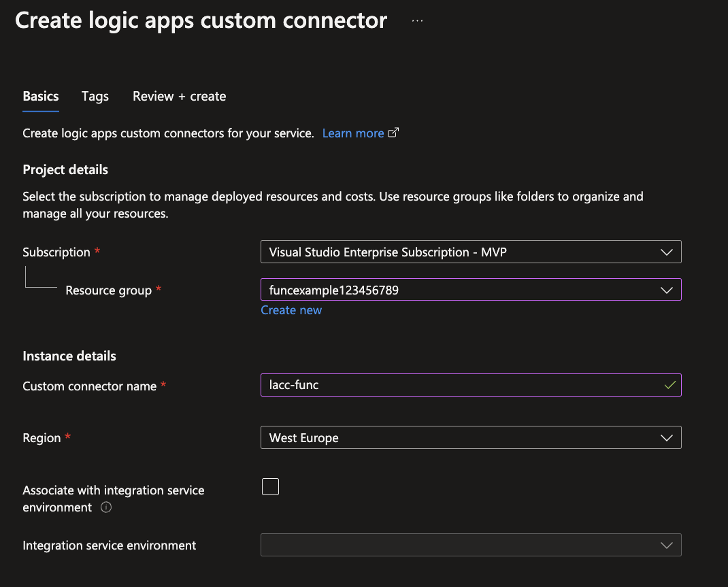Click the external link icon after Learn more

(393, 133)
